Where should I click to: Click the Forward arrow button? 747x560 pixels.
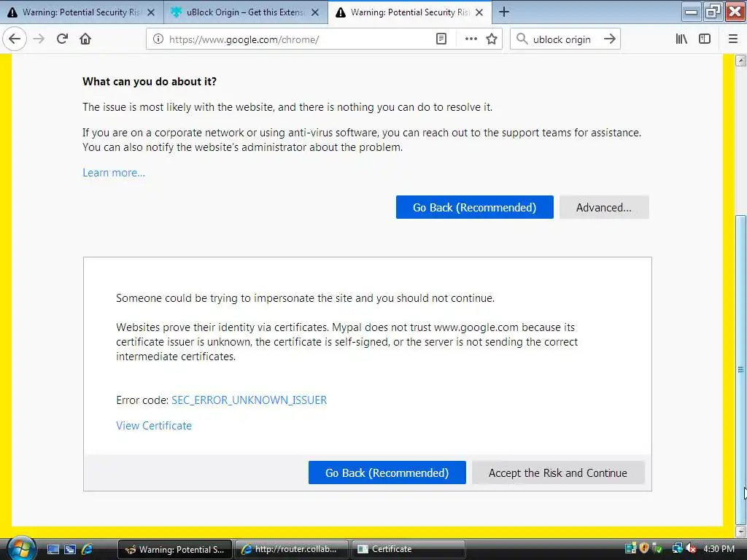39,39
